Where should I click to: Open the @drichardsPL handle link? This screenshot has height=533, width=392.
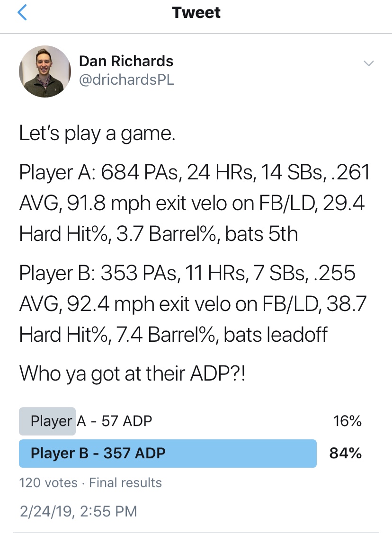[x=126, y=80]
